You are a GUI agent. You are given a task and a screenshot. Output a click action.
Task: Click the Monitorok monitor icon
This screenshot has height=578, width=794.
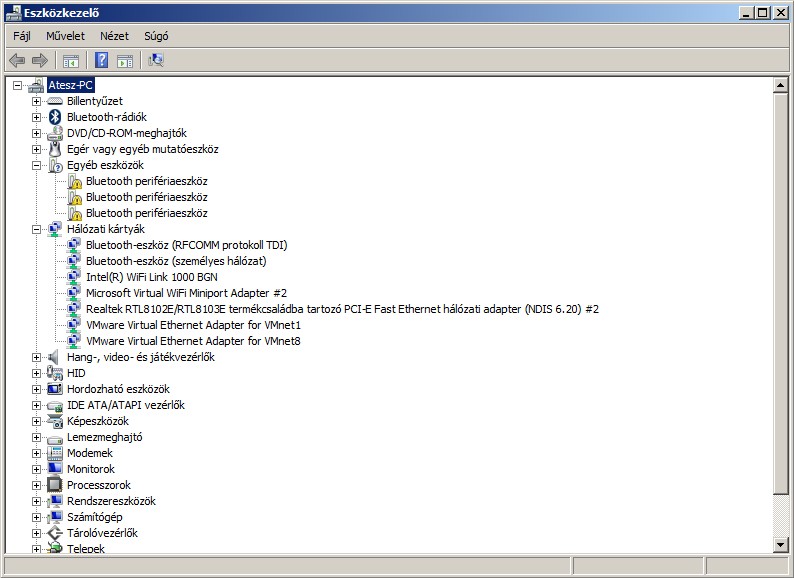pyautogui.click(x=55, y=469)
